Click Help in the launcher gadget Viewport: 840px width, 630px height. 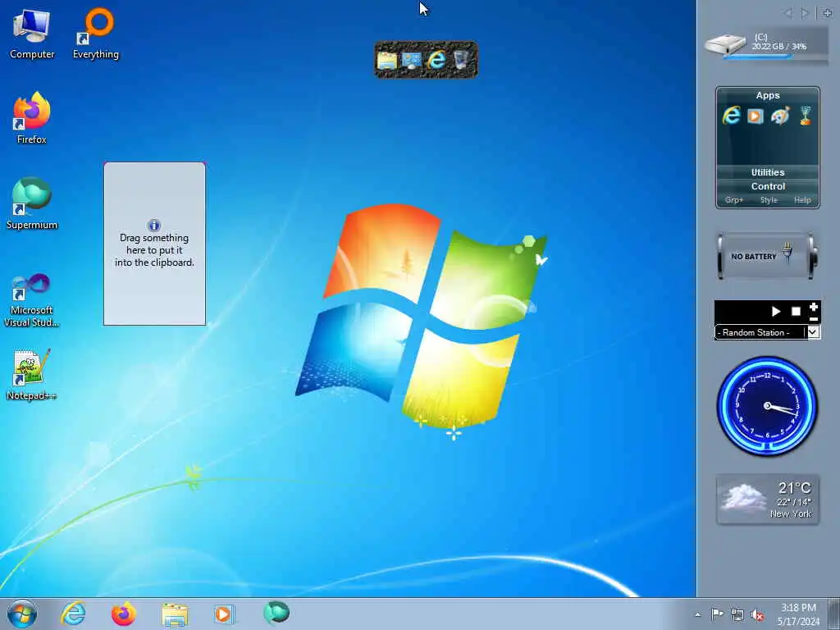click(x=802, y=200)
